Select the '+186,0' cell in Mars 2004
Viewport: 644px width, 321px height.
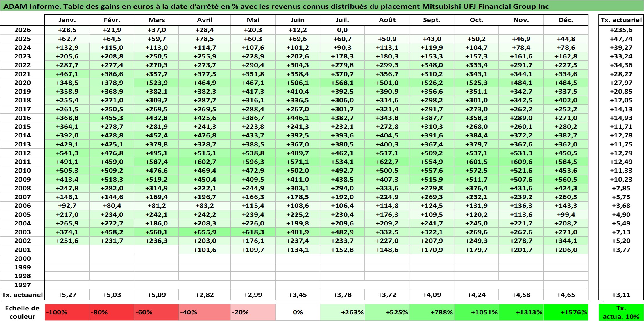[156, 223]
